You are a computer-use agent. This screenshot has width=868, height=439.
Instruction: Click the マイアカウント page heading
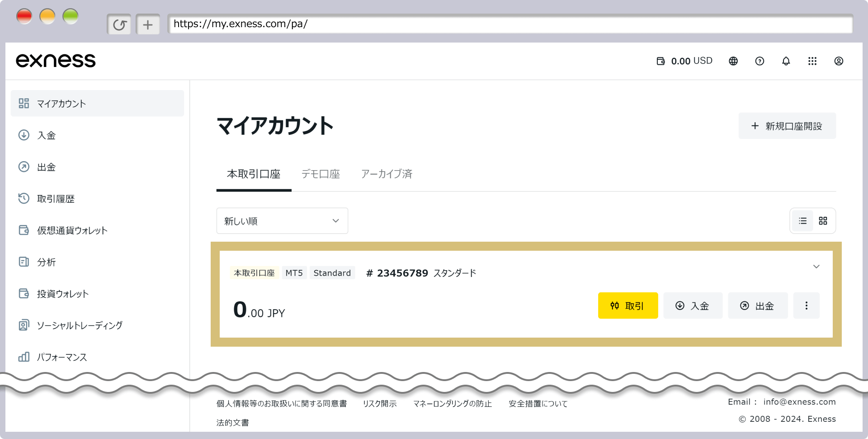tap(275, 126)
